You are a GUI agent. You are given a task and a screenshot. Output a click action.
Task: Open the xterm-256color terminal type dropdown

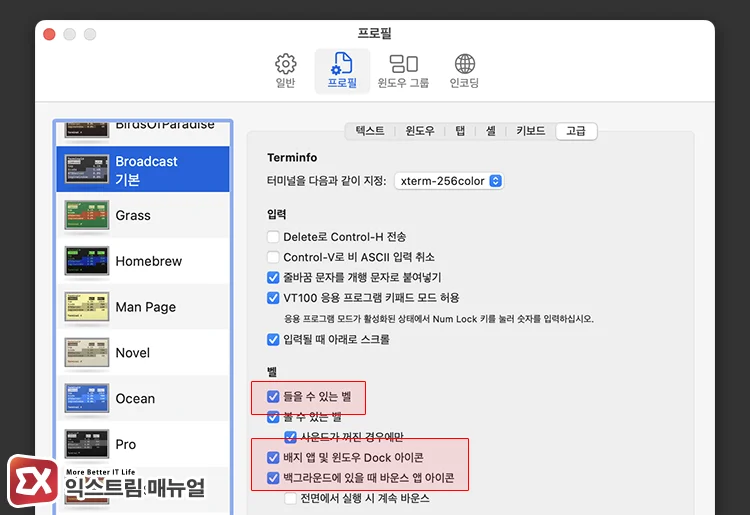(449, 181)
